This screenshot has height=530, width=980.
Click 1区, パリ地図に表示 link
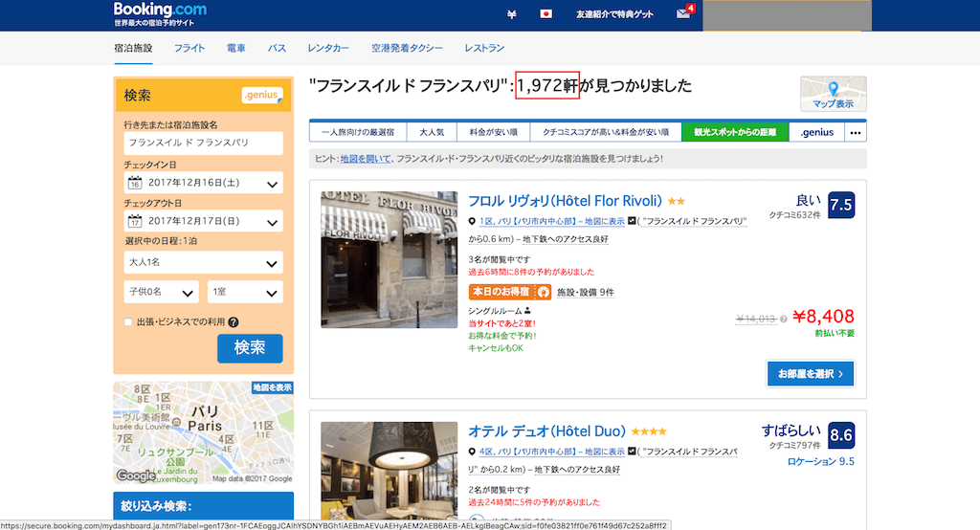pos(552,221)
